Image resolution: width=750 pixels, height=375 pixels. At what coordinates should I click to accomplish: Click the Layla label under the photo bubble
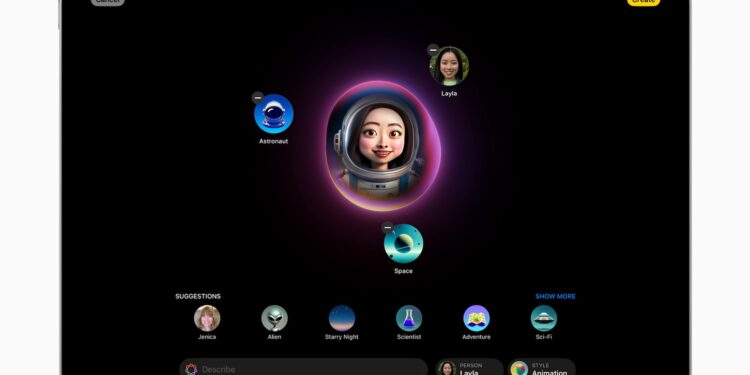pyautogui.click(x=449, y=94)
